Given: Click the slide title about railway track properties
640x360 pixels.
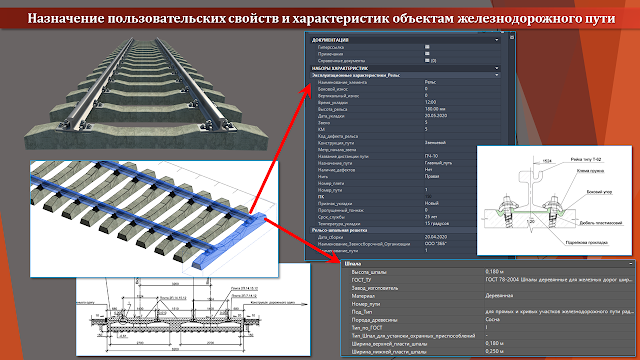Looking at the screenshot, I should tap(321, 18).
